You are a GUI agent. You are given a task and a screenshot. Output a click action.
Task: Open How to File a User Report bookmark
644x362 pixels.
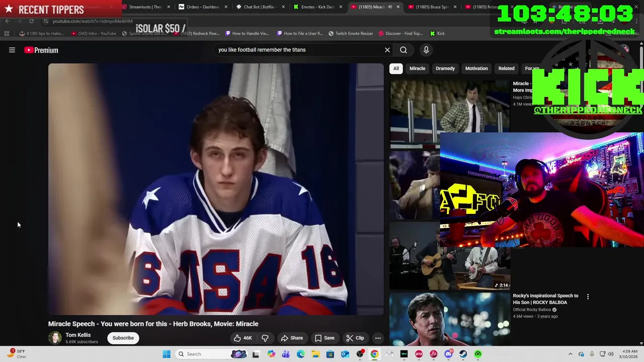click(x=300, y=34)
